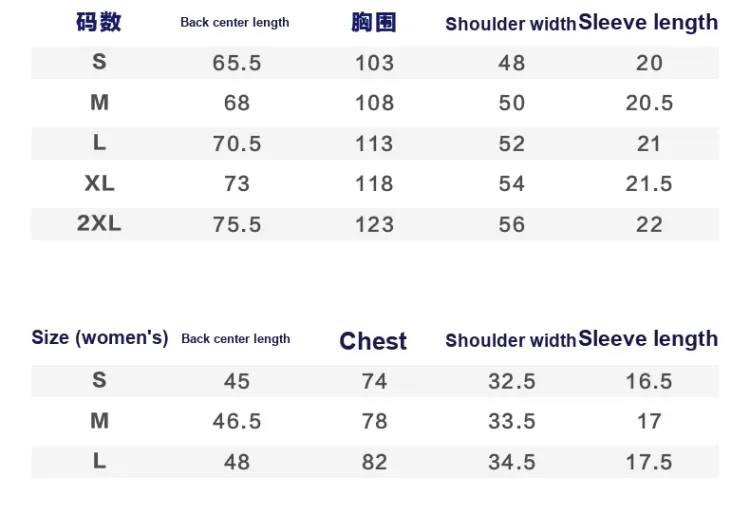This screenshot has width=750, height=516.
Task: Select back center length value 73
Action: (x=237, y=184)
